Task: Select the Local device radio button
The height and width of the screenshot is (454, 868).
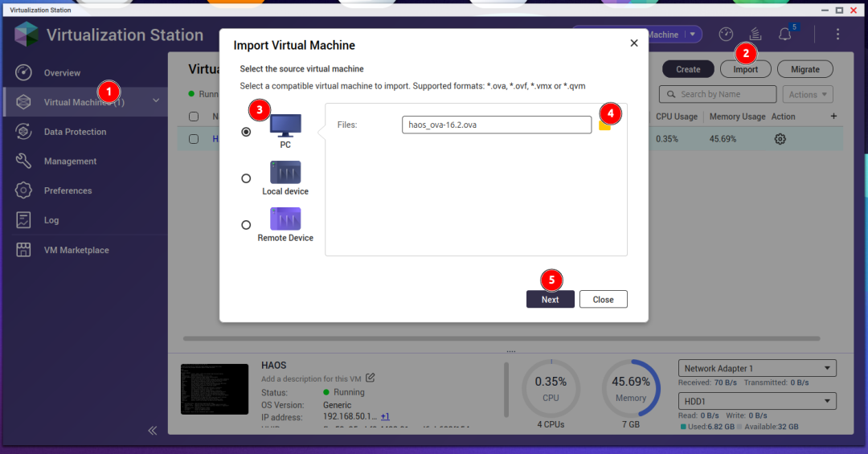Action: (246, 178)
